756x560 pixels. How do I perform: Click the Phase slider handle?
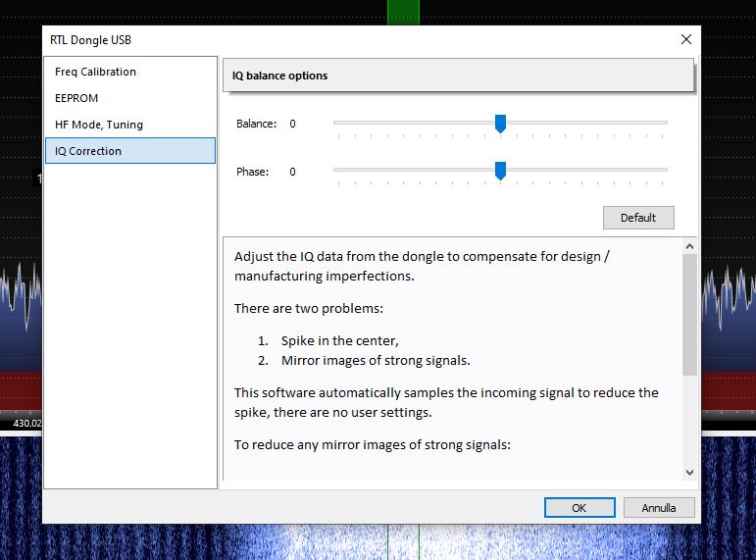point(500,172)
